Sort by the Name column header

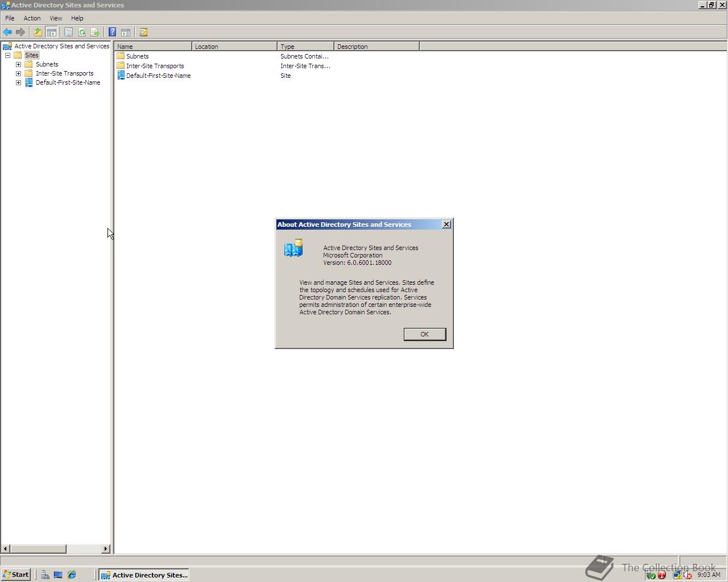pos(153,47)
